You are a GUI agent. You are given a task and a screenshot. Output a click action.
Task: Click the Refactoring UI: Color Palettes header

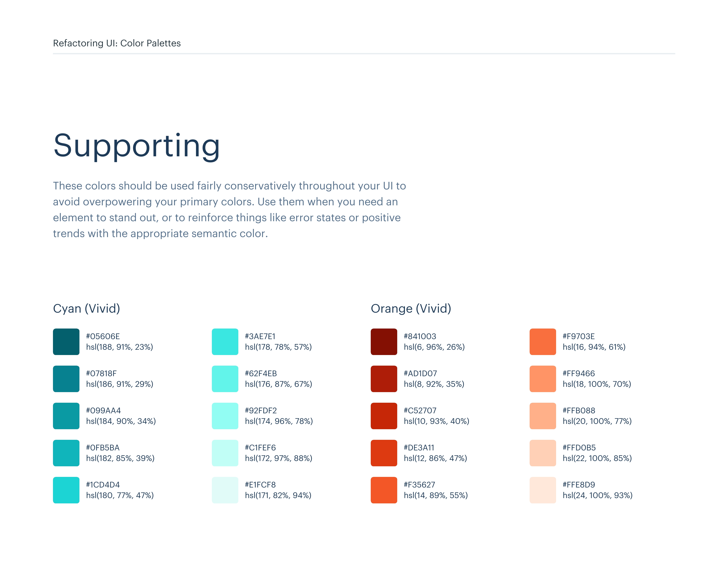coord(117,43)
